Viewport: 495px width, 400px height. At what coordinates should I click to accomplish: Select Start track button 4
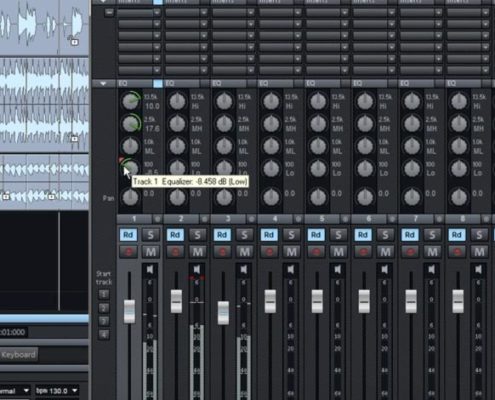tap(104, 335)
